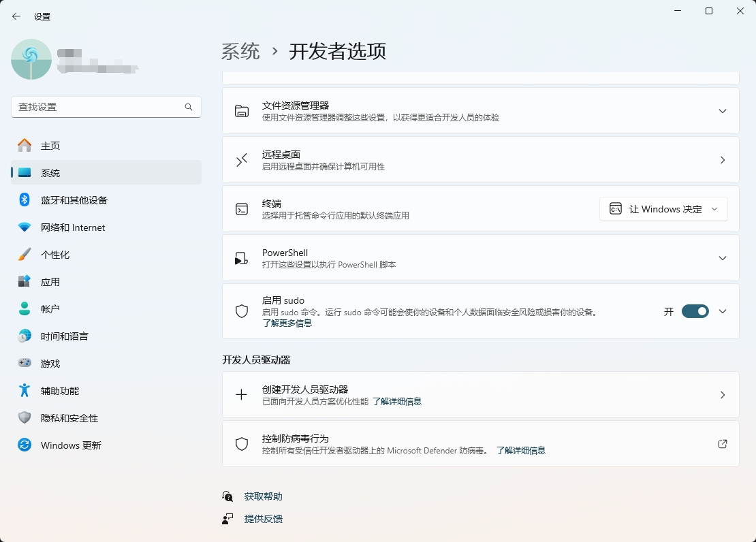Click the external link icon for 控制防病毒行为
Screen dimensions: 756x542
click(722, 444)
